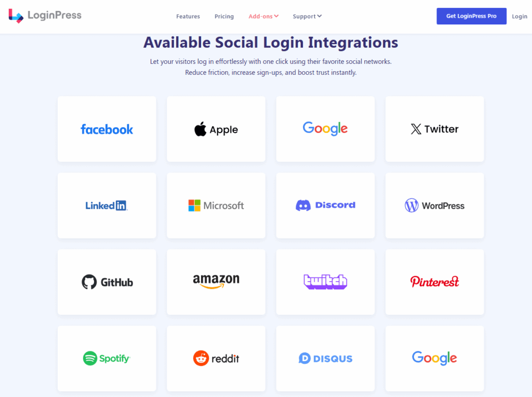This screenshot has width=532, height=397.
Task: Open the Pinterest integration card
Action: [x=435, y=282]
